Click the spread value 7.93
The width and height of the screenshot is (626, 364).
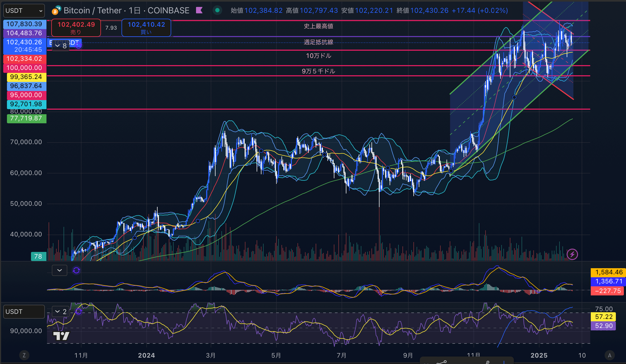pyautogui.click(x=111, y=28)
